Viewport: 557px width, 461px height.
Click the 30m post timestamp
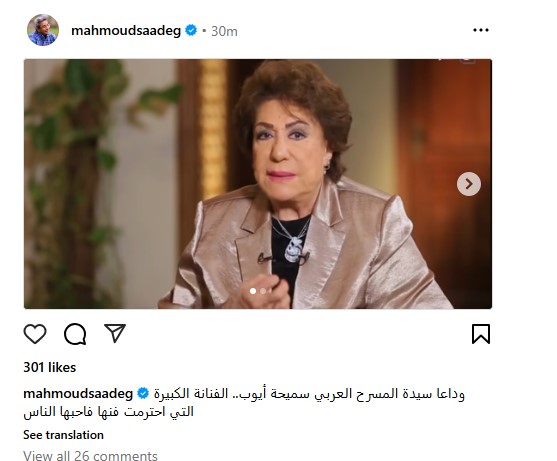224,31
